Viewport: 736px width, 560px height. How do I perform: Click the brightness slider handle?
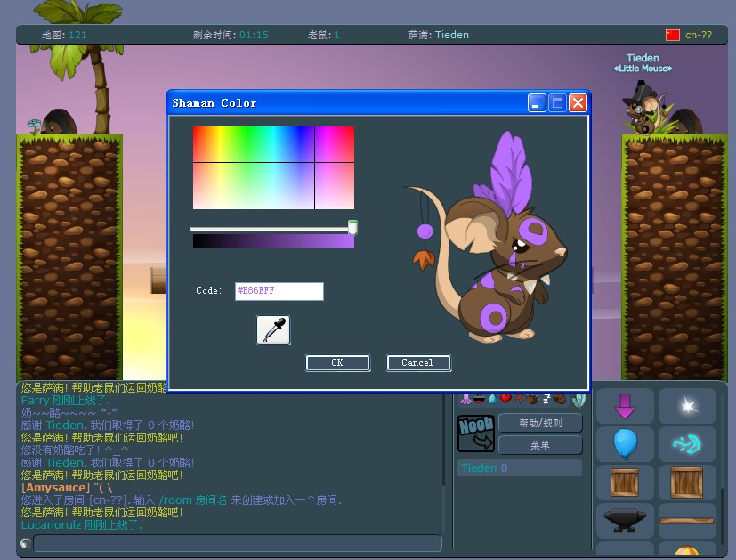(352, 227)
